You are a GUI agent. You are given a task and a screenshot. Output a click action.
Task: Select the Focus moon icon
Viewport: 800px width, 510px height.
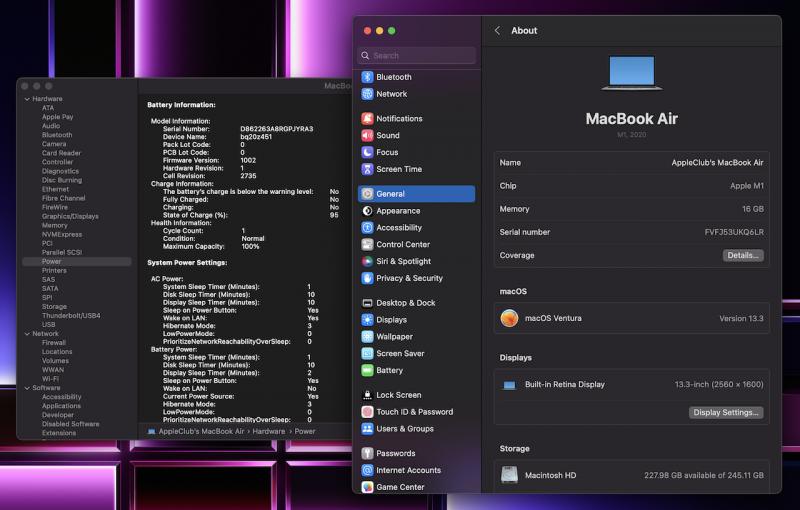(367, 153)
